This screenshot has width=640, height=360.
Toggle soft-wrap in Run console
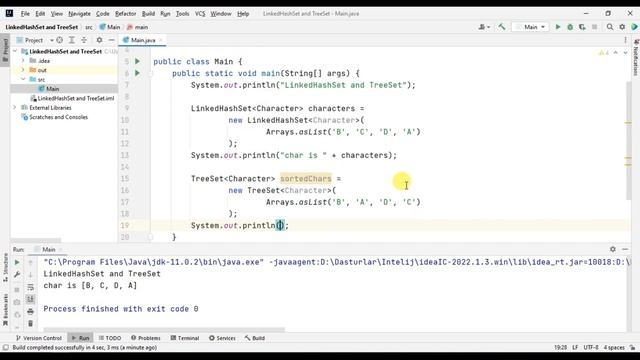click(x=30, y=287)
